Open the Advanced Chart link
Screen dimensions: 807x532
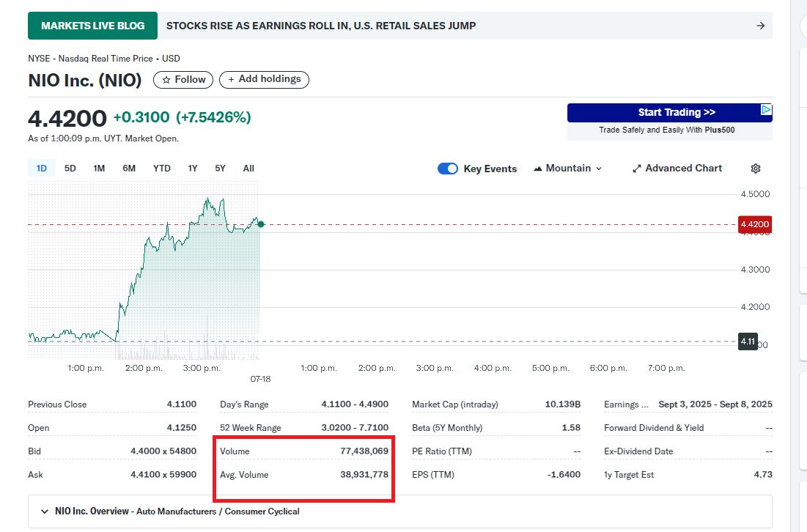coord(677,169)
